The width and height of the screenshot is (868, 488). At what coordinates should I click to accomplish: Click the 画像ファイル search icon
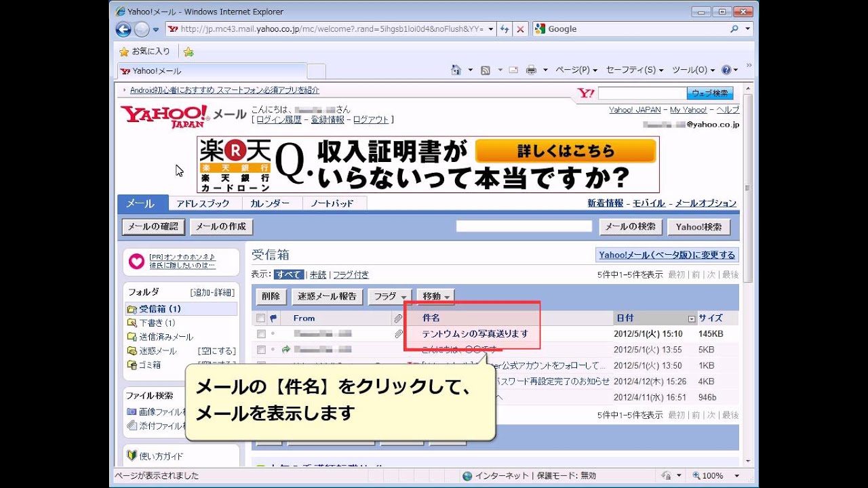pos(132,411)
